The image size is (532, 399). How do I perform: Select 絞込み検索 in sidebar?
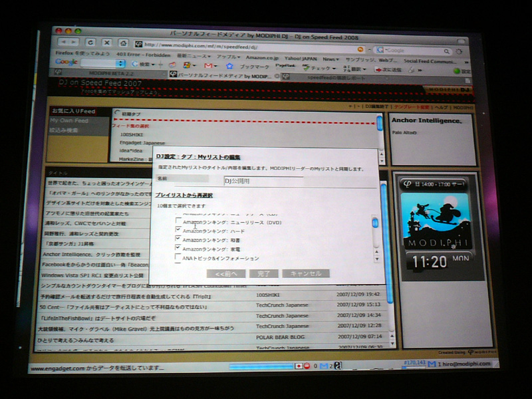click(x=63, y=130)
